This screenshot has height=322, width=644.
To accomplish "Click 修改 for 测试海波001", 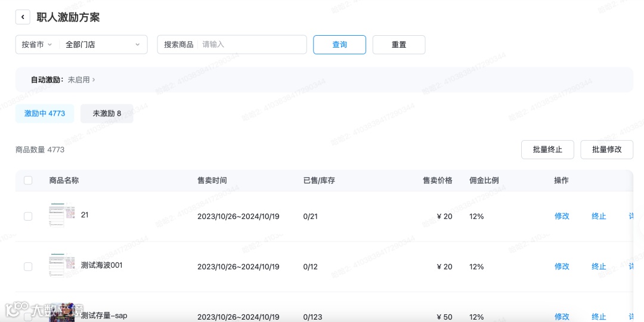I will (x=562, y=267).
